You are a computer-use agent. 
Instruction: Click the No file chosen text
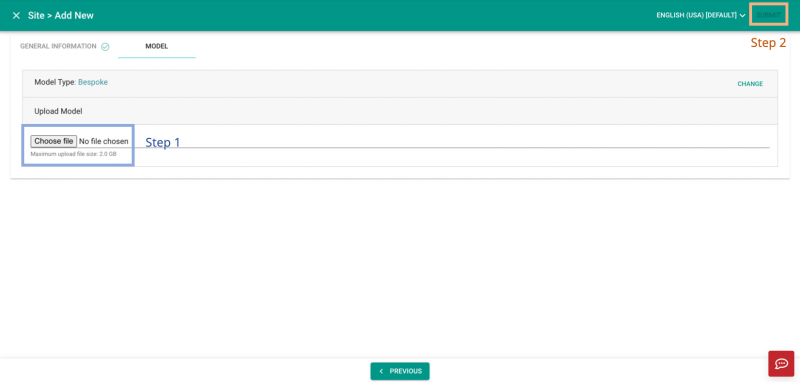104,141
